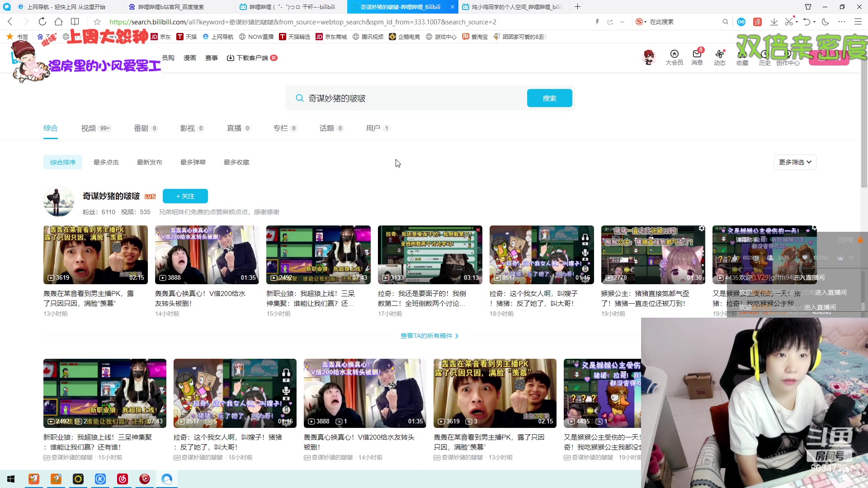Screen dimensions: 868x488
Task: Open the browser skin shirt icon
Action: click(x=808, y=7)
